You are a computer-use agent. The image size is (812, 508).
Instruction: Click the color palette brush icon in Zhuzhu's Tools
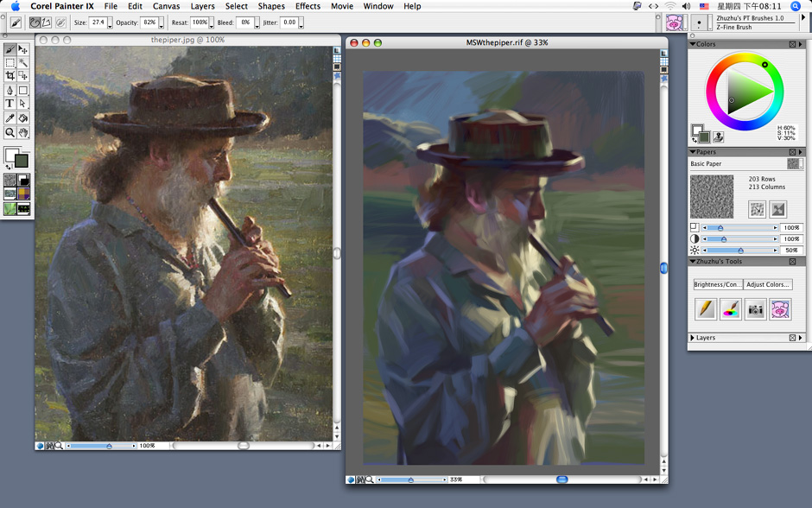click(730, 309)
